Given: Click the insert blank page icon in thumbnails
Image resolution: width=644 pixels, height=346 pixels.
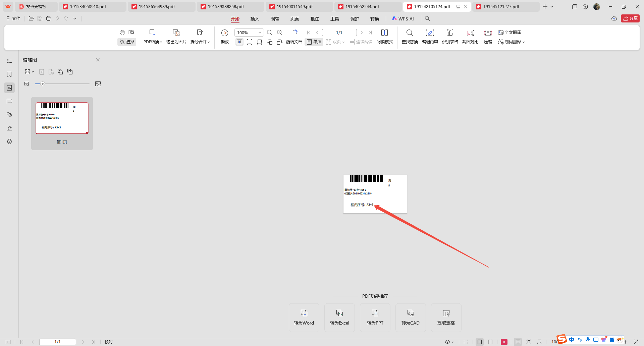Looking at the screenshot, I should (42, 72).
